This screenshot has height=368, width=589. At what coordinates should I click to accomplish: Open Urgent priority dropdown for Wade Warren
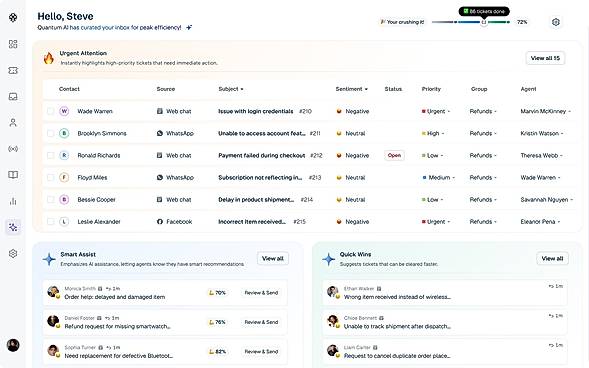click(436, 111)
